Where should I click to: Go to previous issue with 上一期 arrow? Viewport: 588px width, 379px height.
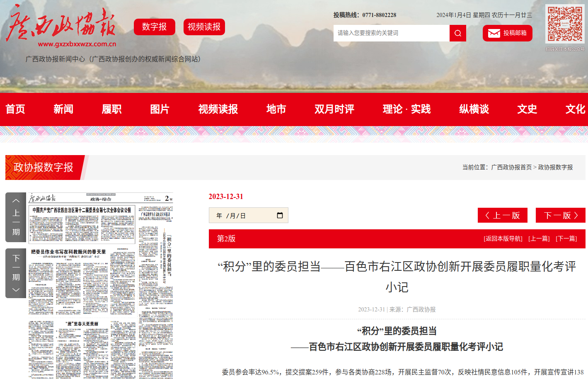(16, 217)
